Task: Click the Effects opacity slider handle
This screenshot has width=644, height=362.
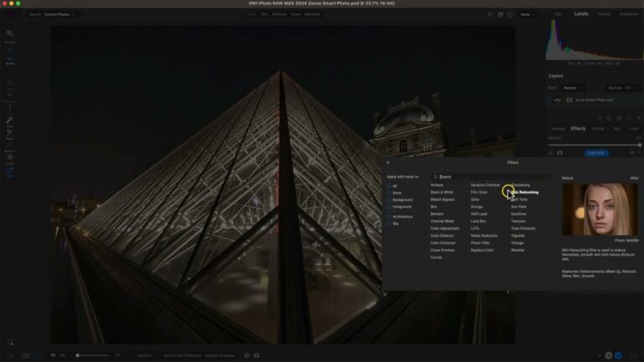Action: (x=640, y=145)
